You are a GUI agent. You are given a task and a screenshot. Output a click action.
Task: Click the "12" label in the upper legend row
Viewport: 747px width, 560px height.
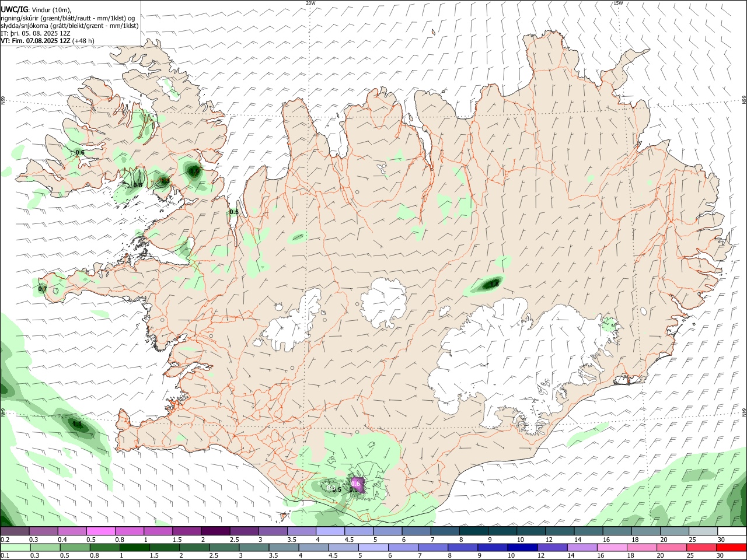tap(549, 540)
